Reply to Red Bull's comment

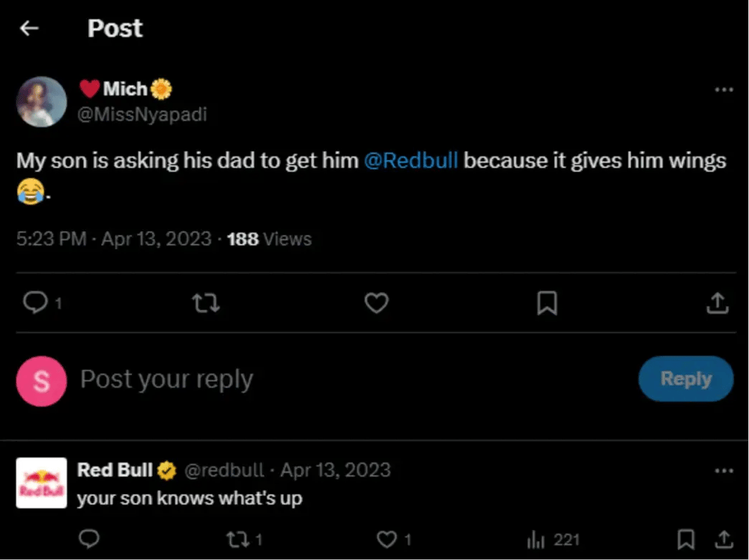(x=89, y=539)
